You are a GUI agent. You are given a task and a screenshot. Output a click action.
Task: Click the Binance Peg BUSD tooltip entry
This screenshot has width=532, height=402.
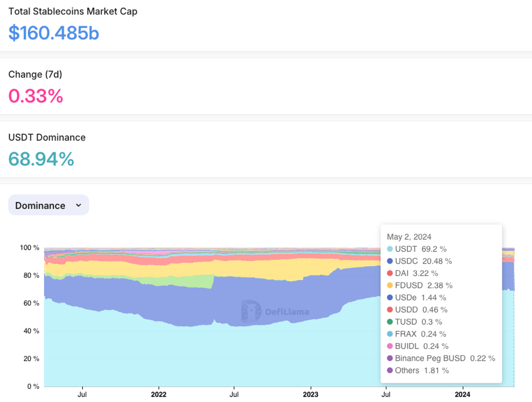coord(430,358)
